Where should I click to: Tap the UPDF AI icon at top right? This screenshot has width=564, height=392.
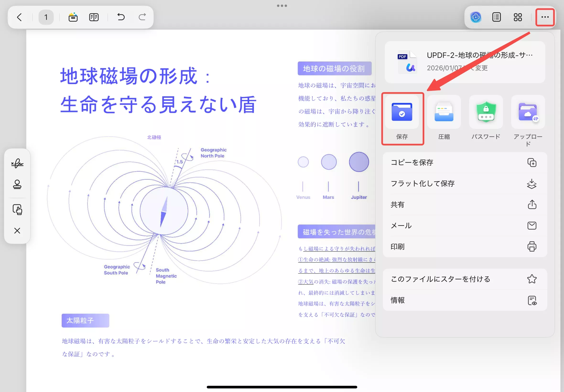tap(476, 17)
